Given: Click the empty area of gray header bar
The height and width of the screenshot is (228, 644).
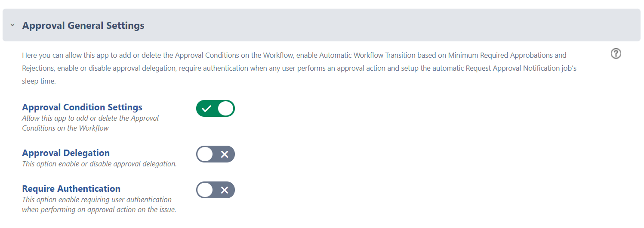Looking at the screenshot, I should (x=387, y=25).
